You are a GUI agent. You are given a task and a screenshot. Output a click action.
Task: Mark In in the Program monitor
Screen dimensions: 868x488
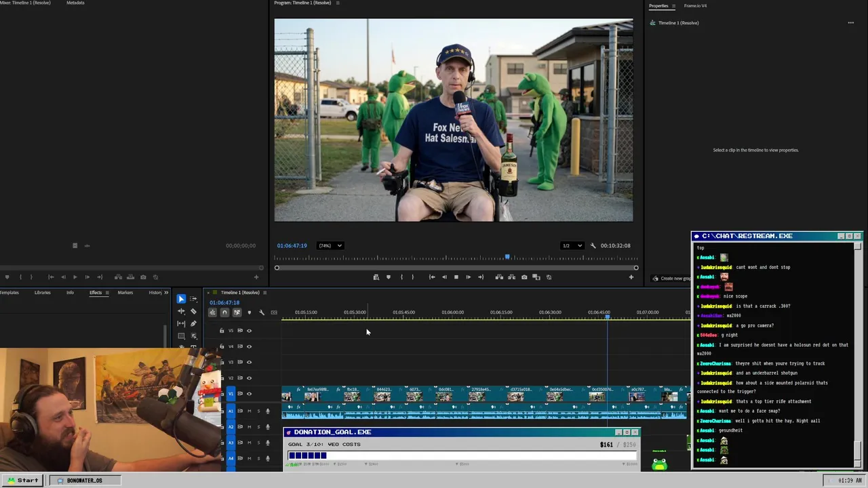401,277
